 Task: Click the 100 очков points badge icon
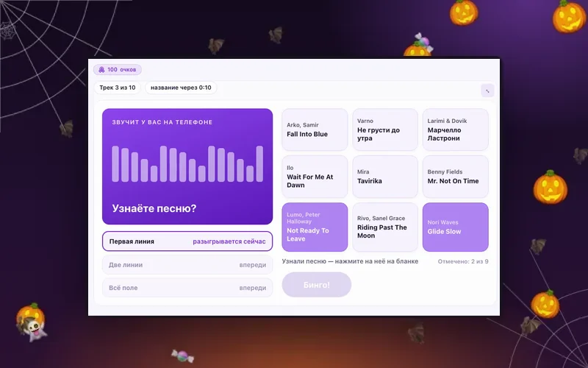click(101, 69)
